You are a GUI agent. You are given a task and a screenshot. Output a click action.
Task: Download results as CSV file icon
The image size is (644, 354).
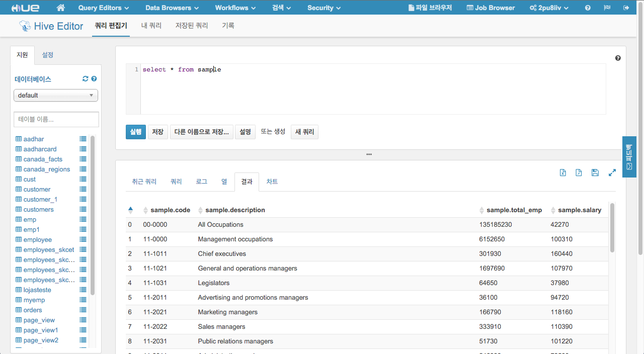click(x=579, y=172)
